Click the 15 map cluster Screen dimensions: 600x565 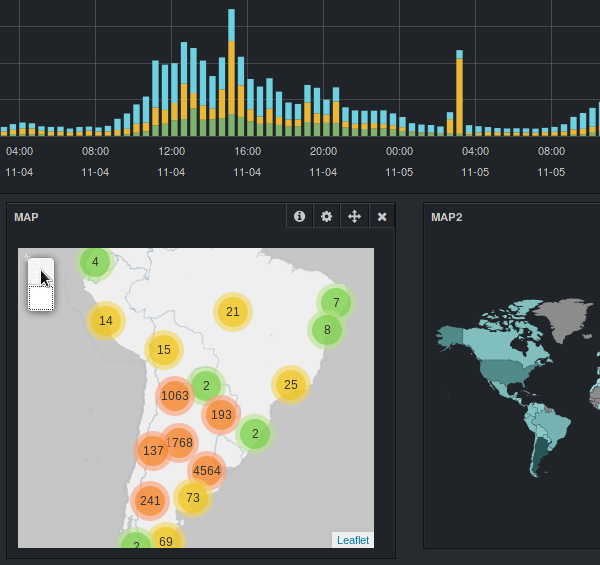pos(164,349)
